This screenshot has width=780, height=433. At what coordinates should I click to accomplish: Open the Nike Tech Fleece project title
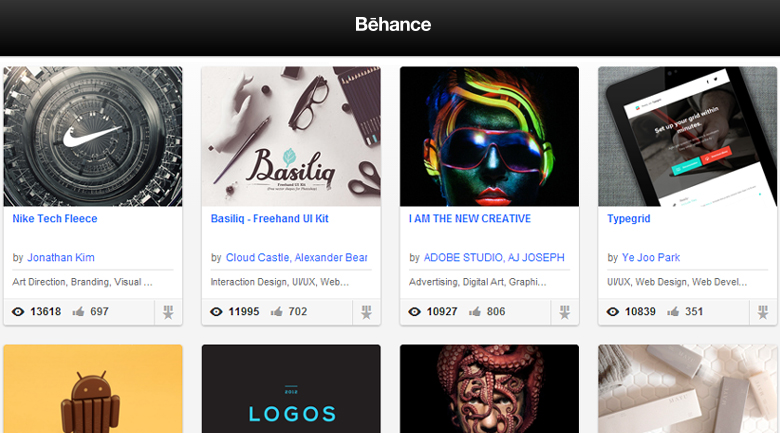tap(55, 218)
